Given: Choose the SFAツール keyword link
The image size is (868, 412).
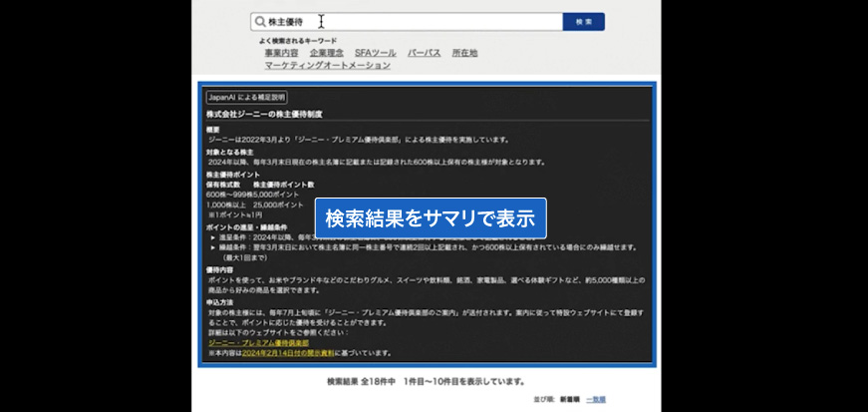Looking at the screenshot, I should click(376, 53).
